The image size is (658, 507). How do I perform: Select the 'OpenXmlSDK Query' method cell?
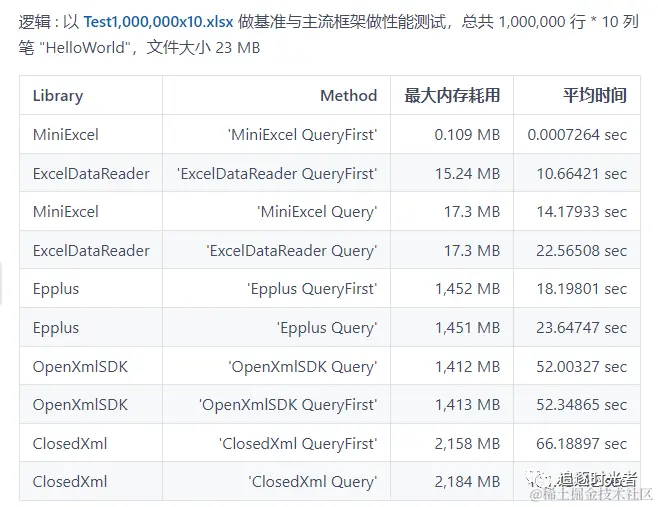pyautogui.click(x=277, y=366)
